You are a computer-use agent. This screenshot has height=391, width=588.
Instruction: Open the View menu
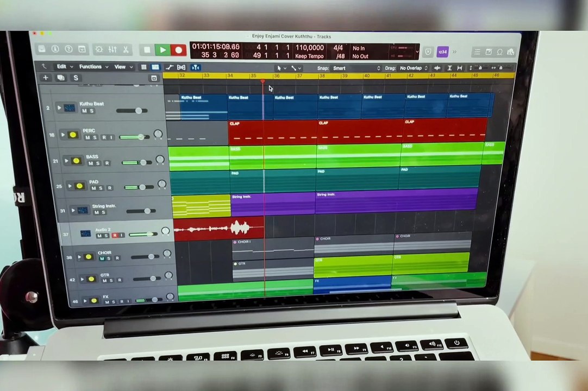(123, 67)
